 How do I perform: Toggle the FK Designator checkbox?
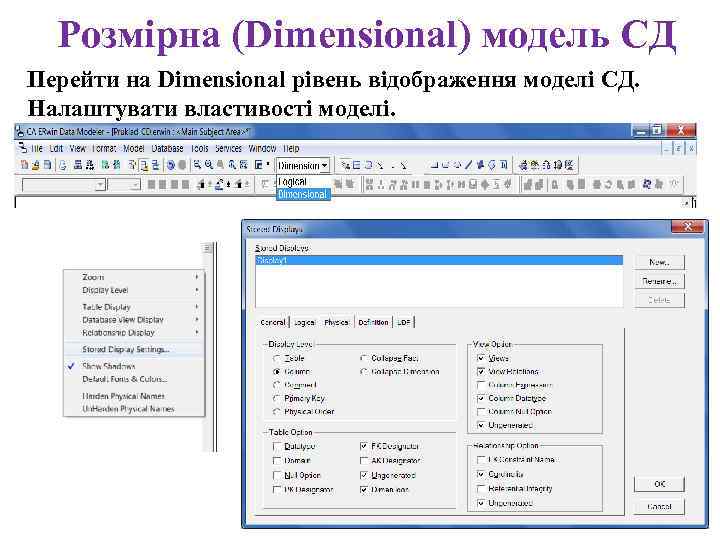(x=364, y=446)
